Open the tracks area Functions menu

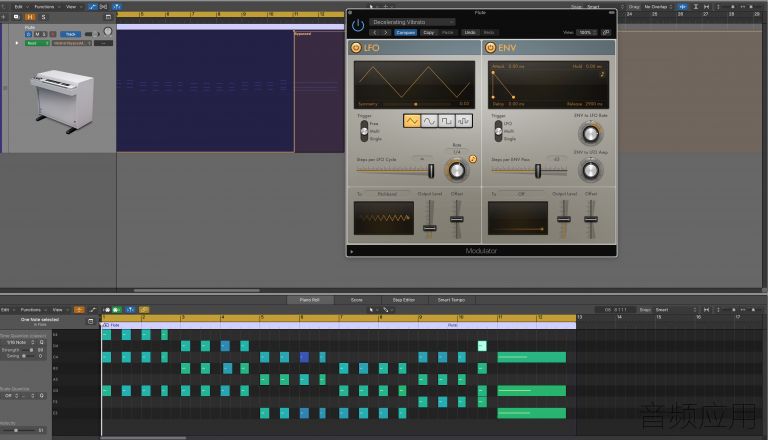point(44,6)
